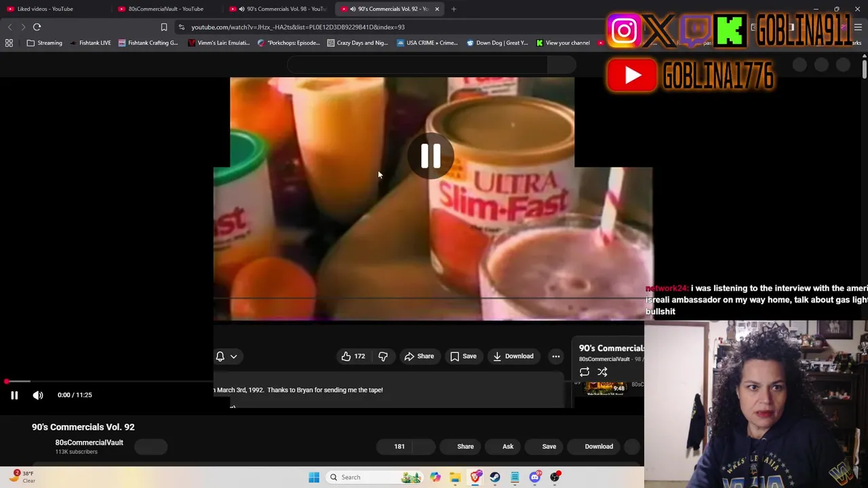Reload the page with the refresh icon
Image resolution: width=868 pixels, height=488 pixels.
pyautogui.click(x=37, y=27)
